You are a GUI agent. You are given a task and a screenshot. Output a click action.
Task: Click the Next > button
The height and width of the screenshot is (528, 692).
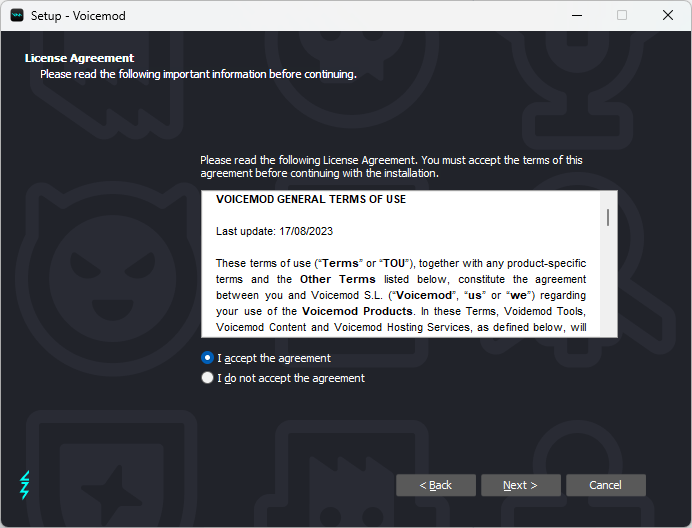(521, 485)
